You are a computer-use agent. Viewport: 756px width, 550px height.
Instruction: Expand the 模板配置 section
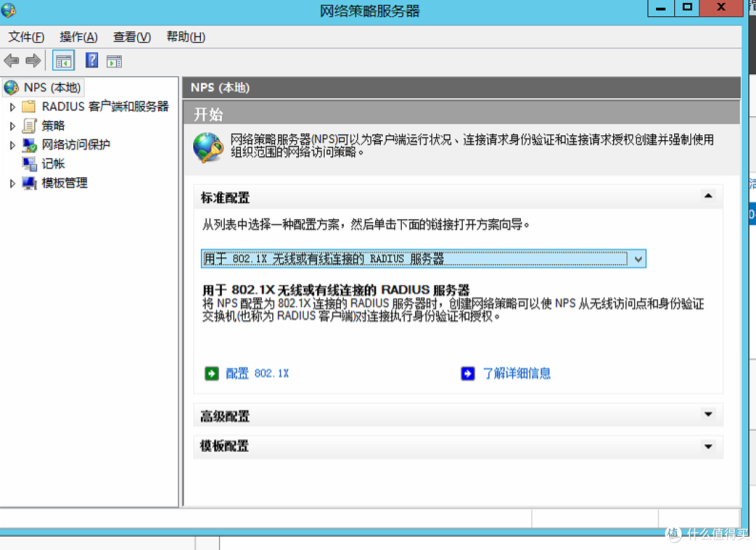(x=709, y=446)
